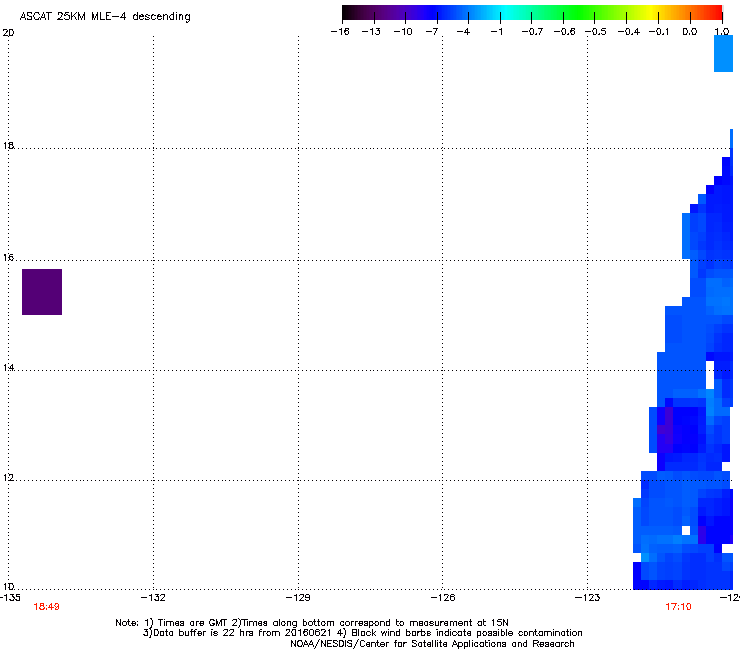
Task: Click the latitude label 16
Action: click(8, 257)
